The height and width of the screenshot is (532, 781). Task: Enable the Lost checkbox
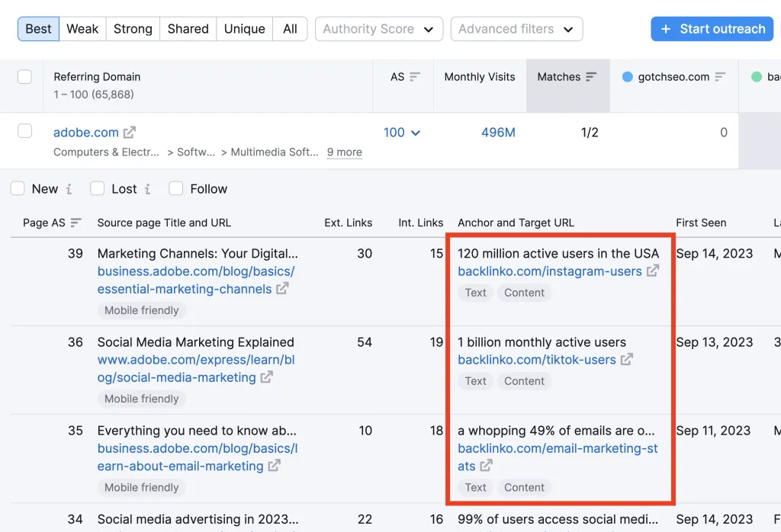(97, 188)
